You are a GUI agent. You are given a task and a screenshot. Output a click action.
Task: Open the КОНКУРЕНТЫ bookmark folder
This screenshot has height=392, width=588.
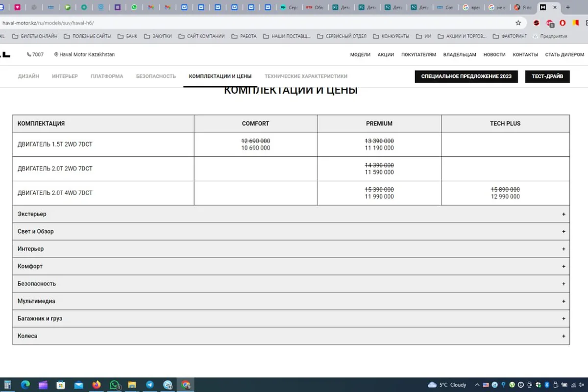coord(391,36)
